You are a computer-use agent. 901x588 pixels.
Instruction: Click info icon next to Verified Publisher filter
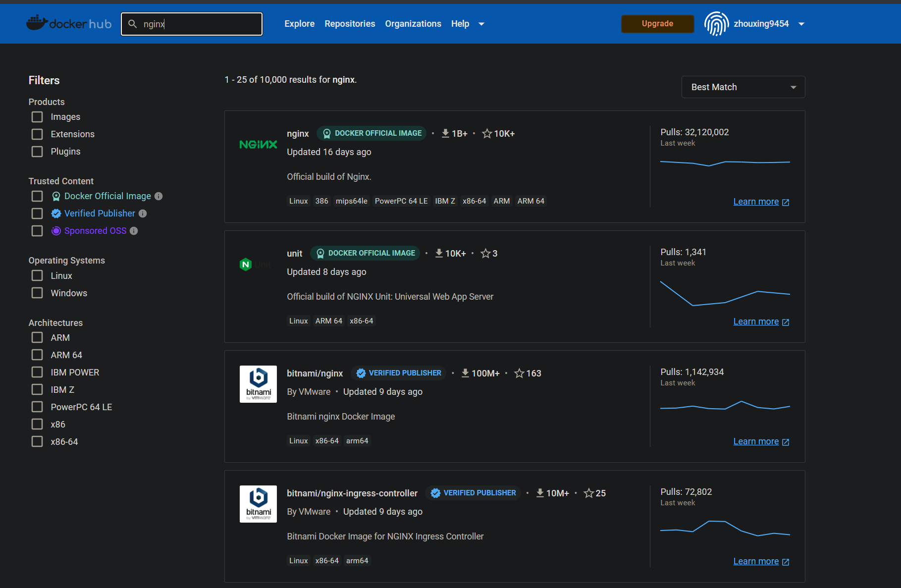pyautogui.click(x=143, y=214)
